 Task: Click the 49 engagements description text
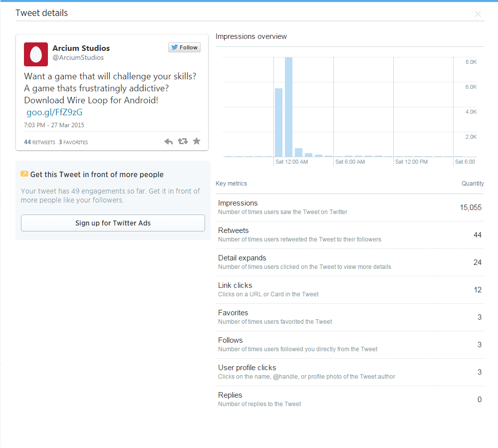pyautogui.click(x=110, y=195)
